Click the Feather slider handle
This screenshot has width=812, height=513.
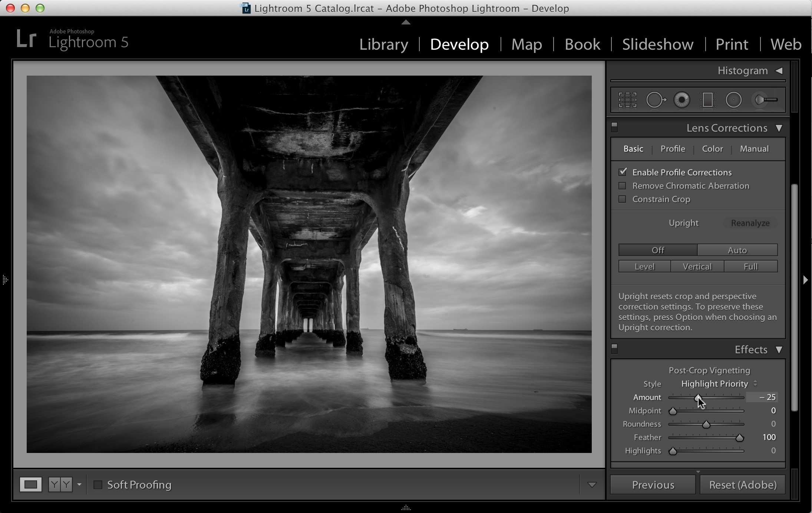pyautogui.click(x=739, y=438)
